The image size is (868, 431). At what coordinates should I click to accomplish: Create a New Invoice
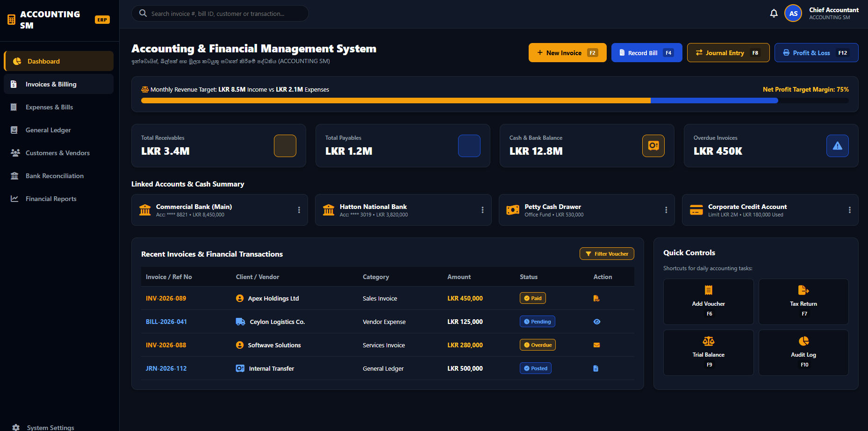click(x=567, y=52)
